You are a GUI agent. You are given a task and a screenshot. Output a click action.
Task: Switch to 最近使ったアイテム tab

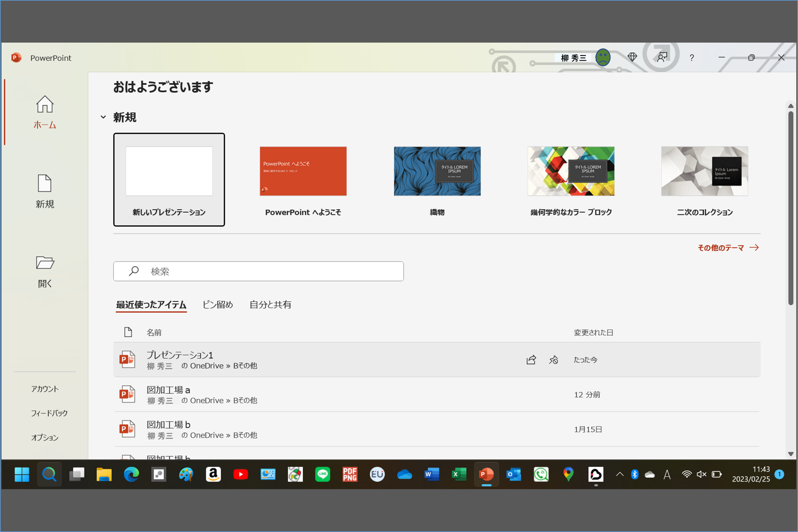click(151, 305)
